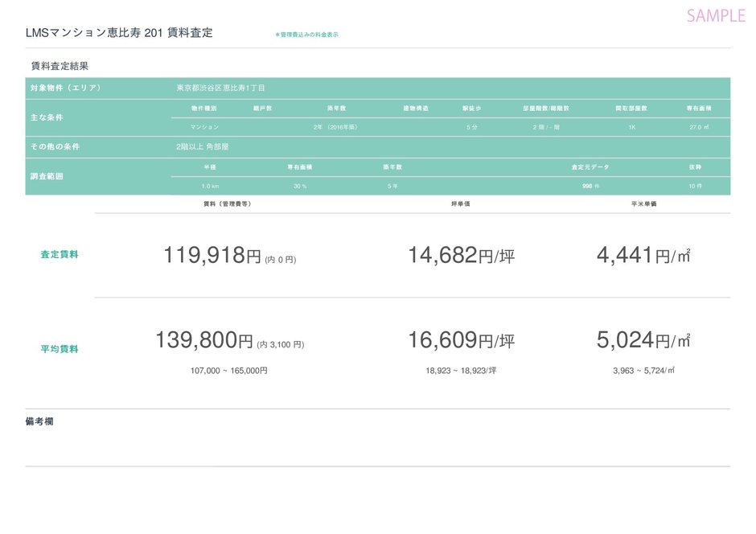Image resolution: width=756 pixels, height=534 pixels.
Task: Click the その他の条件 value 2階以上 角部屋
Action: click(203, 147)
